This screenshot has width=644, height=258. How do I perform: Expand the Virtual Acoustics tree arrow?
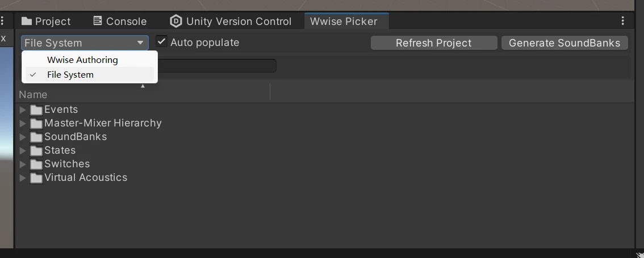coord(23,177)
